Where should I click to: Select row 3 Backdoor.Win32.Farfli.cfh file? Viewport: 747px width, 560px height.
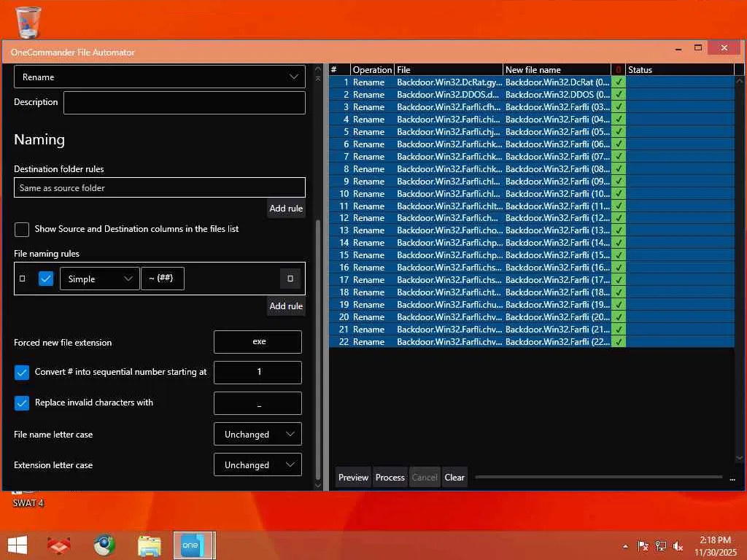point(449,106)
